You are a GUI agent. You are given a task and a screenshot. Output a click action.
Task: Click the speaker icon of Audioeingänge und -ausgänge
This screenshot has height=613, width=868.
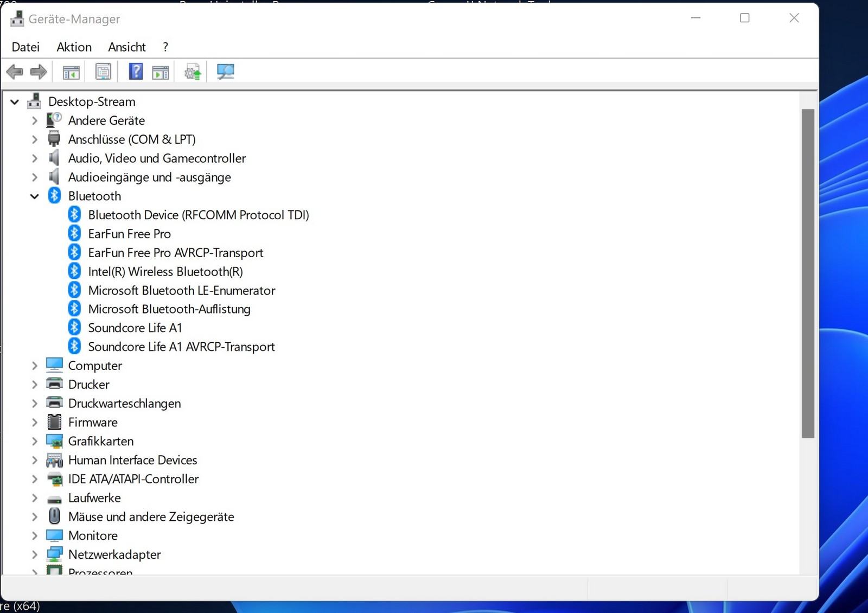coord(54,177)
